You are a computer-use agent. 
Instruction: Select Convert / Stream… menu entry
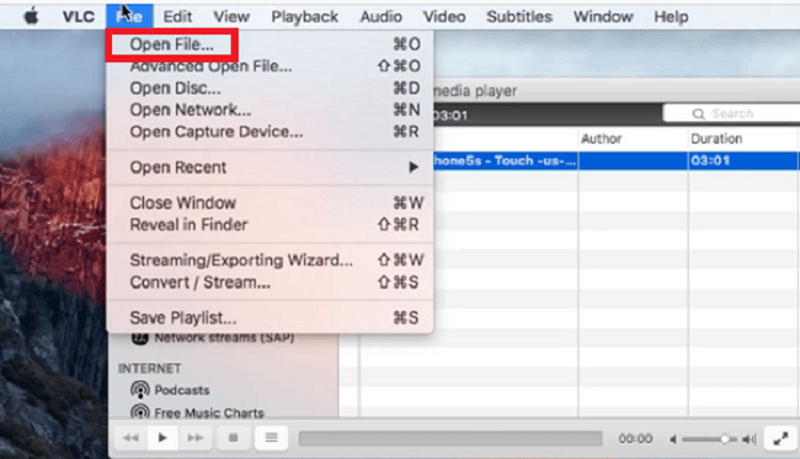point(200,282)
